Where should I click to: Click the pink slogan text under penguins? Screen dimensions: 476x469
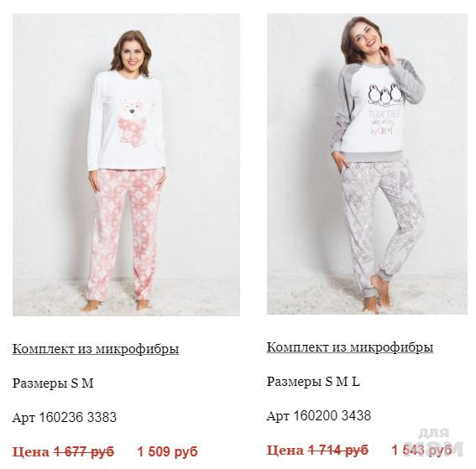(383, 122)
